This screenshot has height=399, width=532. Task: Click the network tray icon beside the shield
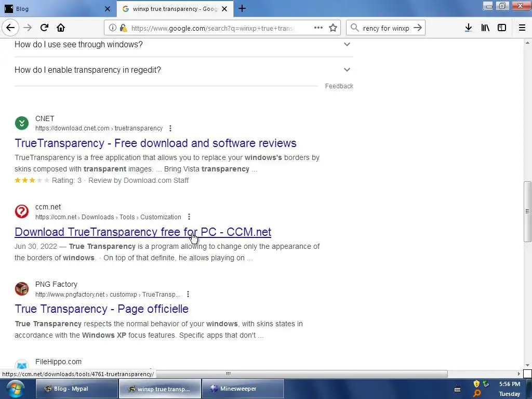[x=486, y=384]
